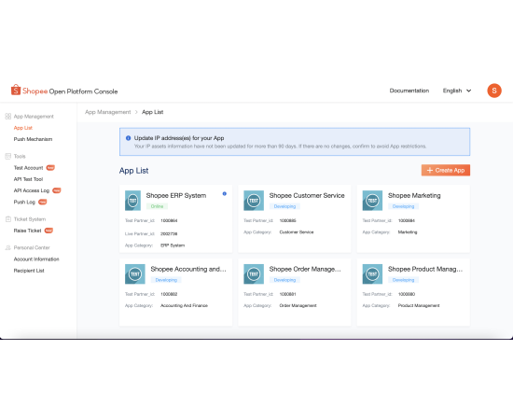Click Shopee Accounting app test icon
The width and height of the screenshot is (513, 420).
tap(135, 274)
